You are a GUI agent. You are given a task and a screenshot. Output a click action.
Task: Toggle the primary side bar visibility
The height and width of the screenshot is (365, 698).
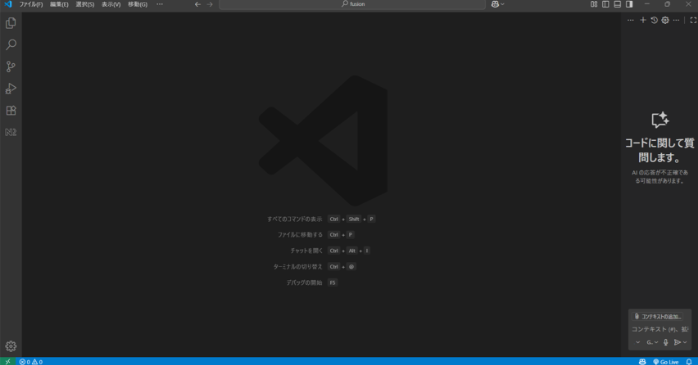click(605, 4)
